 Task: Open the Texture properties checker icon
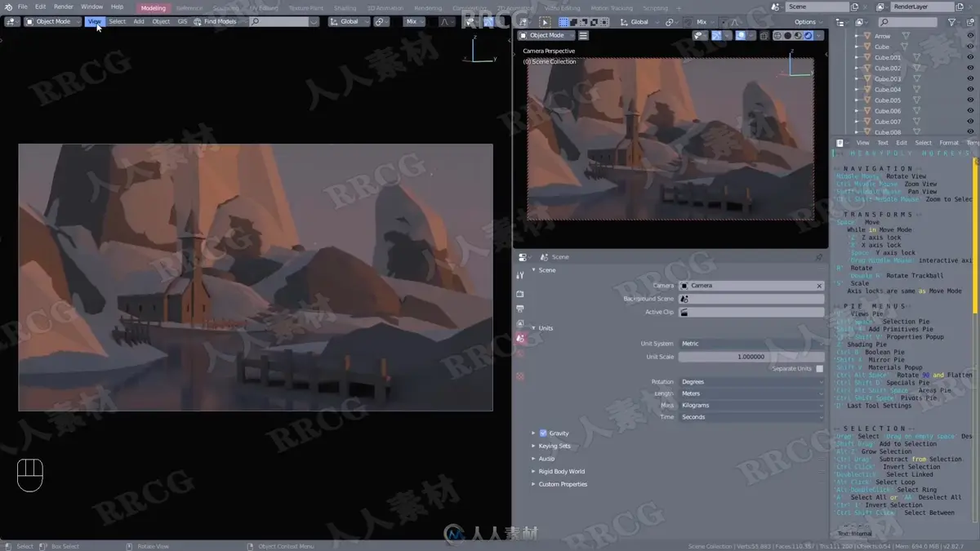tap(520, 376)
